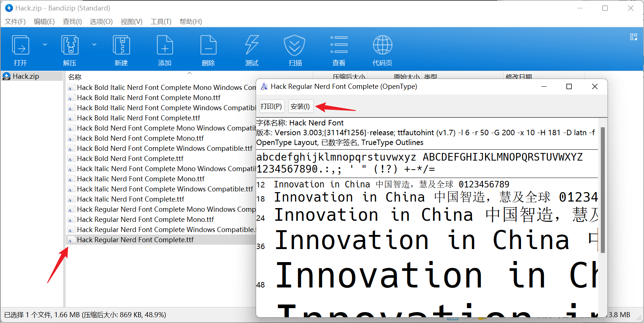Click the Bandizip app icon in title bar
Image resolution: width=644 pixels, height=323 pixels.
pyautogui.click(x=9, y=8)
